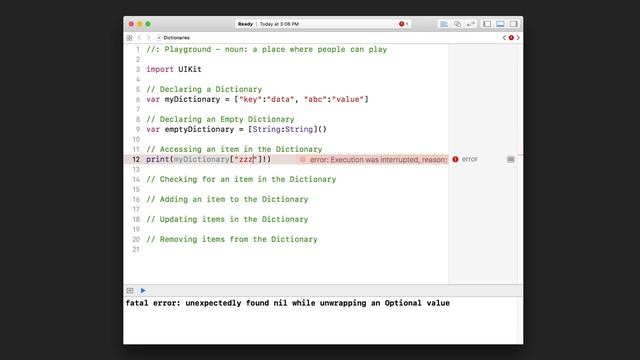The image size is (640, 360).
Task: Click the 'import UIKit' line
Action: pyautogui.click(x=174, y=69)
